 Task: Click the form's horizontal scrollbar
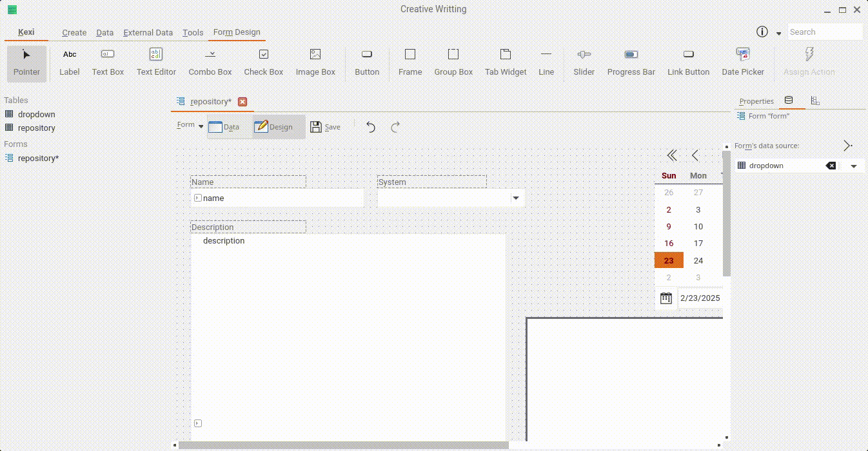pos(343,445)
